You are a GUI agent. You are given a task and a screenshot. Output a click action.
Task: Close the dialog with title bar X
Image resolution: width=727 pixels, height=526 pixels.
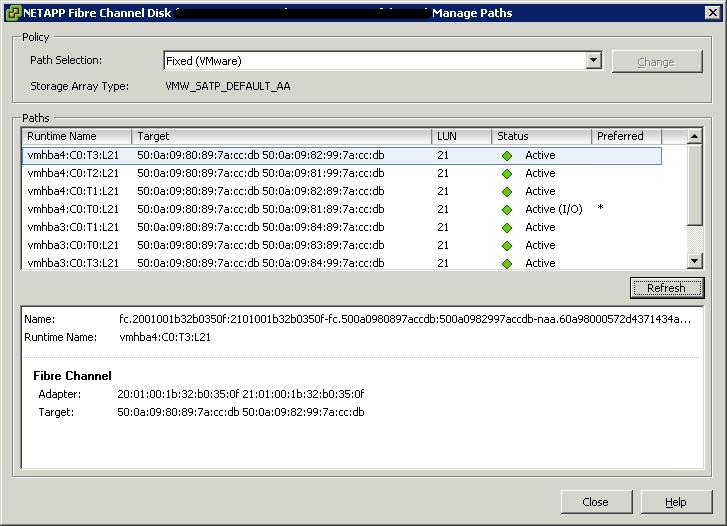(713, 13)
